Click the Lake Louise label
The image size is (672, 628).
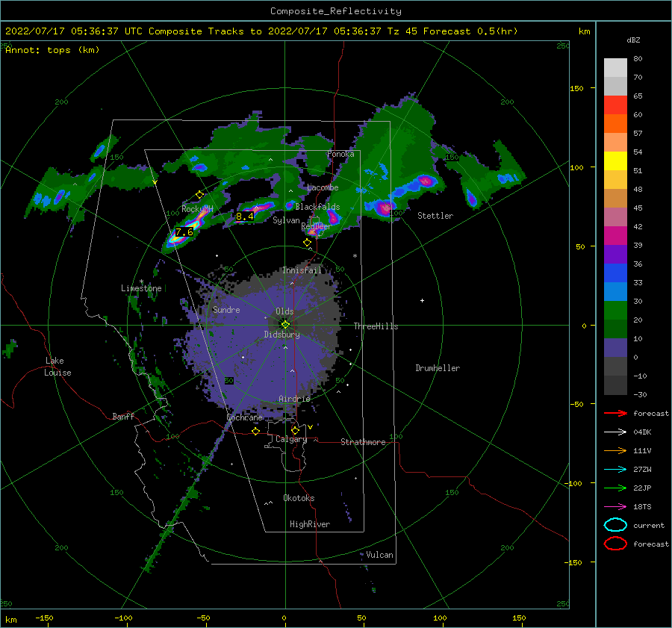pos(57,367)
